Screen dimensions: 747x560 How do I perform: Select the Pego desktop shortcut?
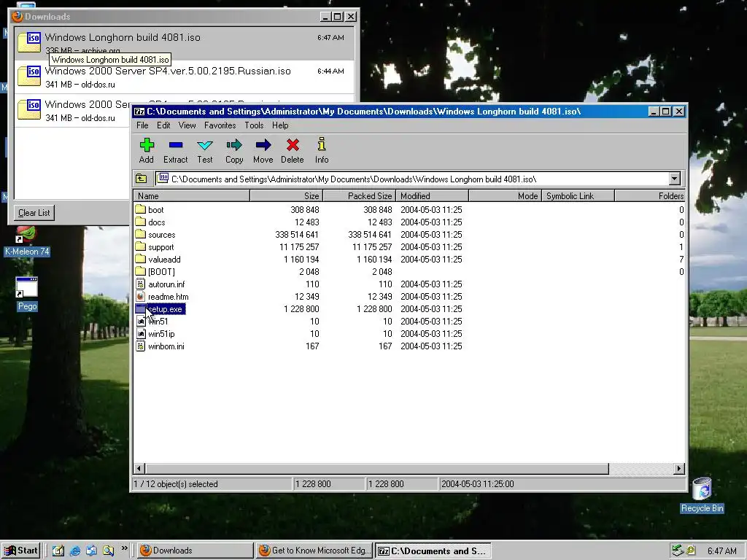[x=27, y=294]
